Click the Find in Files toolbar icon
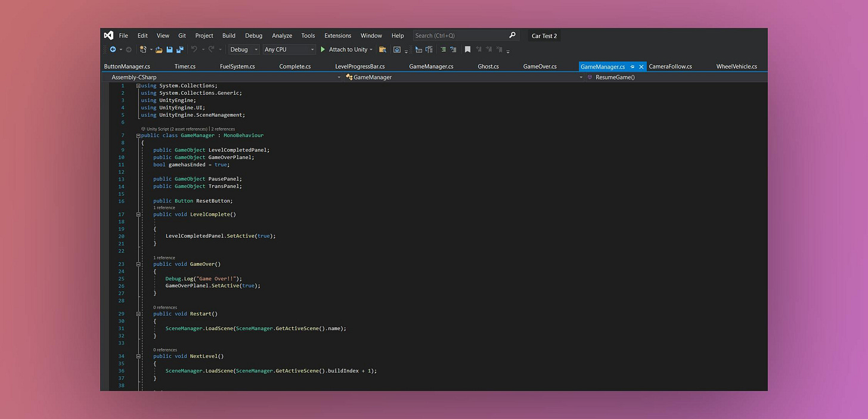Viewport: 868px width, 419px height. tap(383, 49)
